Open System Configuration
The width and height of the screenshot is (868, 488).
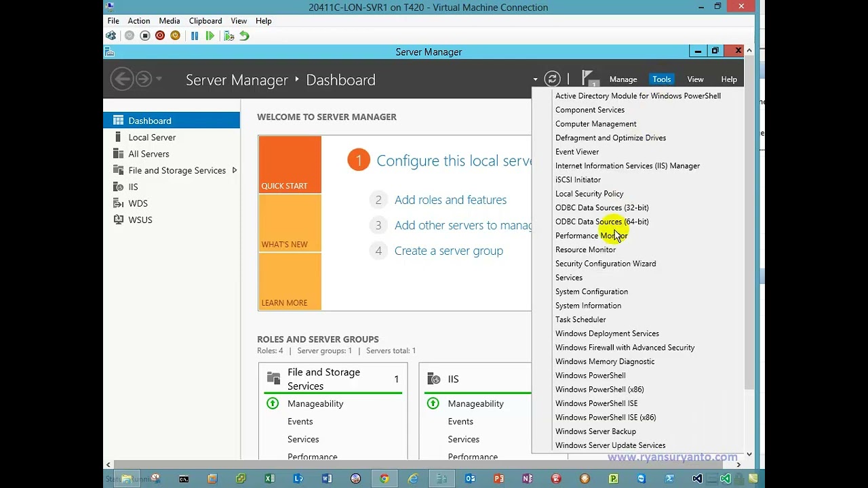pyautogui.click(x=591, y=291)
